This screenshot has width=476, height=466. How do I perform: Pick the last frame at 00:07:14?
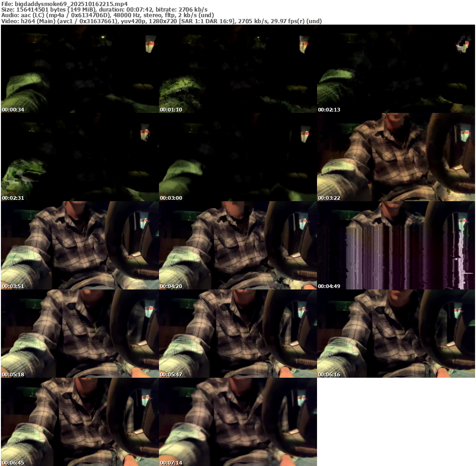click(x=238, y=422)
